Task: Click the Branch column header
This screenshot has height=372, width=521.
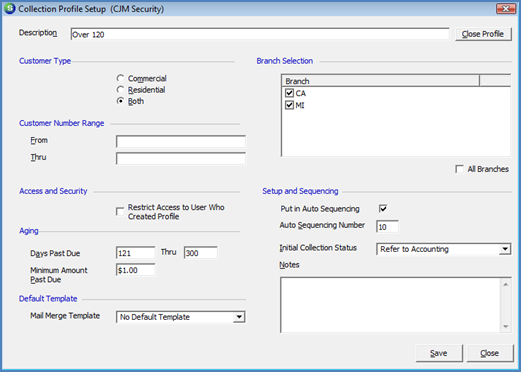Action: coord(381,81)
